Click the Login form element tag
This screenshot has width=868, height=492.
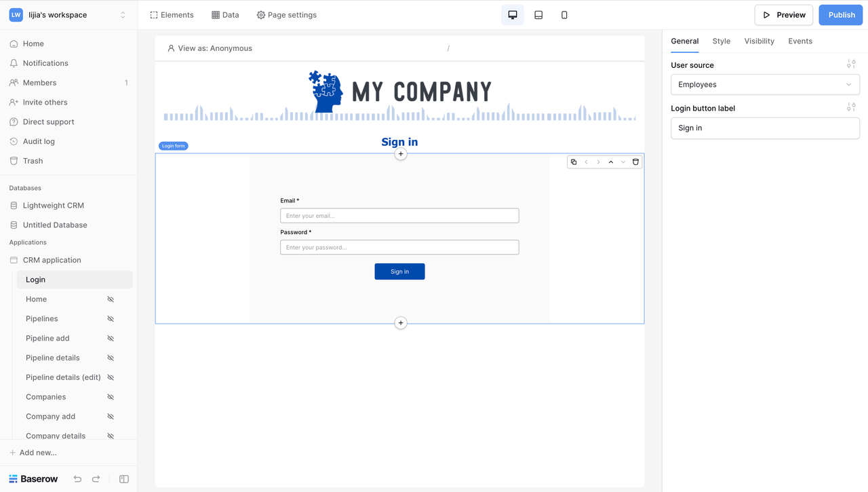pos(173,146)
